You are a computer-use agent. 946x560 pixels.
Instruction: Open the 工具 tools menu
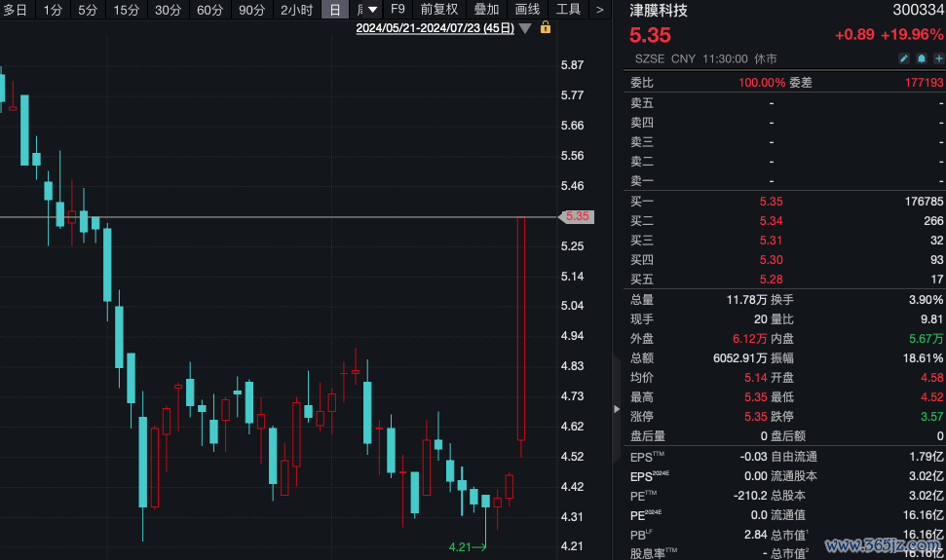pos(568,9)
